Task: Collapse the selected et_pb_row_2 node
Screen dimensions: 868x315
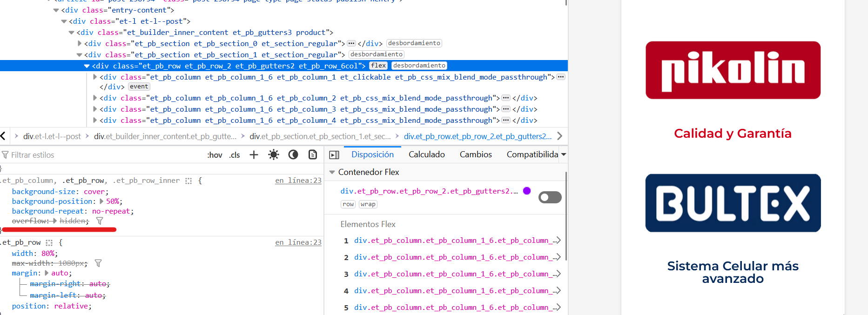Action: click(x=87, y=66)
